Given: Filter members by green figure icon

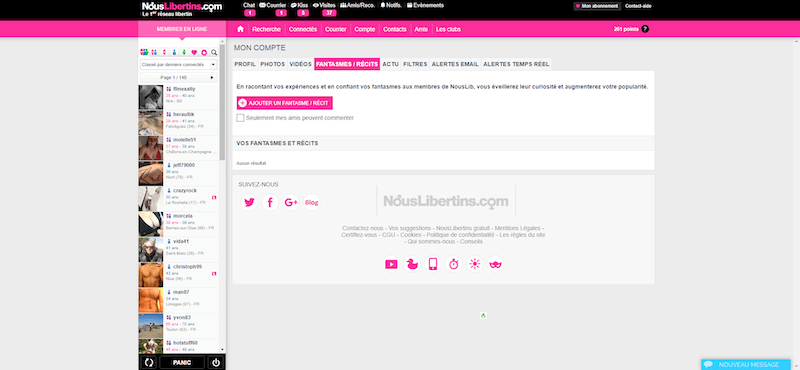Looking at the screenshot, I should point(184,52).
